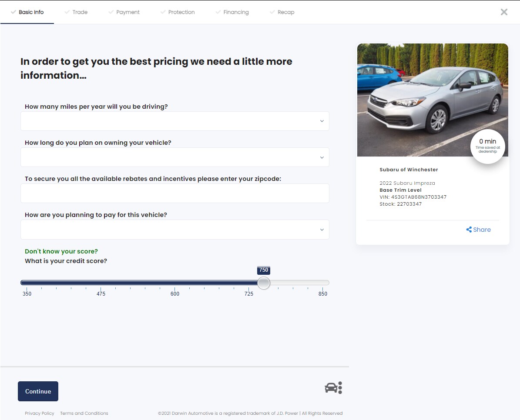Click the Basic Info checkmark icon
The width and height of the screenshot is (520, 420).
tap(13, 12)
